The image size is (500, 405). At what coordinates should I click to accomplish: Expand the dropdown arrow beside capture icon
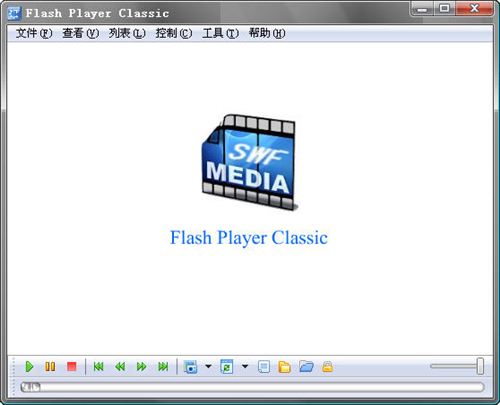[208, 366]
